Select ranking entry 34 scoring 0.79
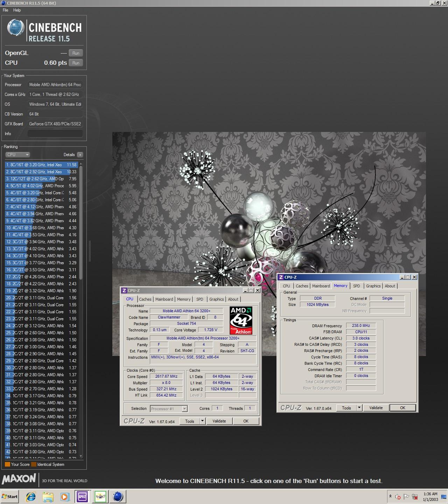This screenshot has width=448, height=504. click(41, 395)
